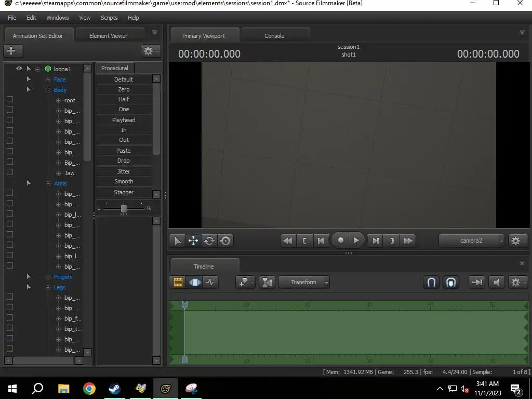
Task: Click the add bookmark key icon
Action: point(245,282)
